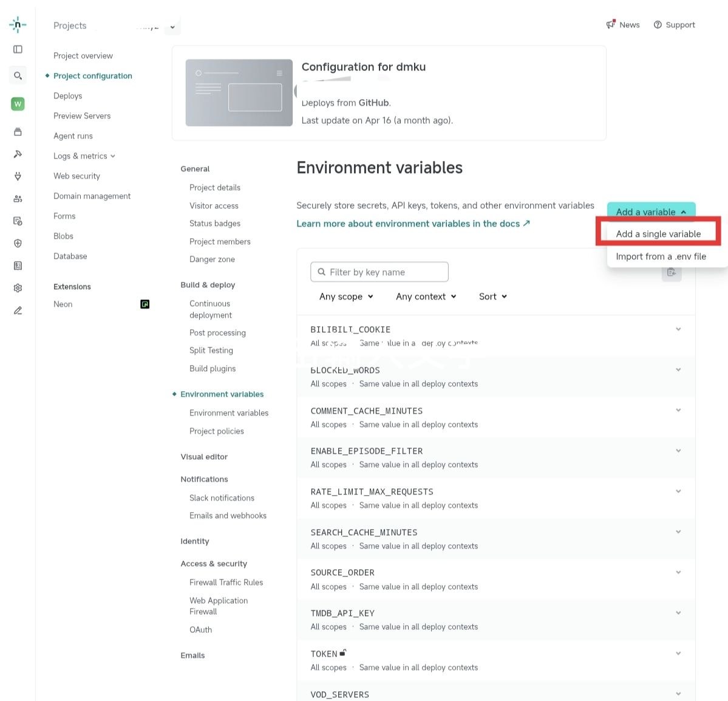Click the Support question-mark icon
728x701 pixels.
[x=658, y=25]
